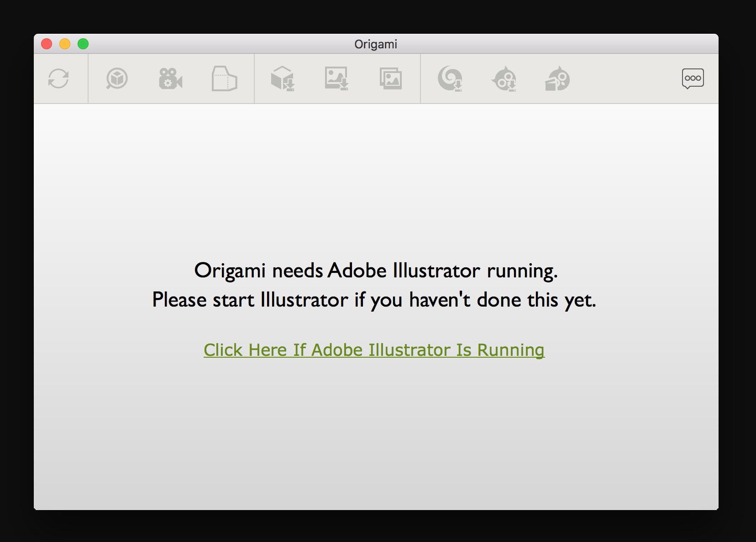The image size is (756, 542).
Task: Select the dieline fold shape icon
Action: pyautogui.click(x=224, y=78)
